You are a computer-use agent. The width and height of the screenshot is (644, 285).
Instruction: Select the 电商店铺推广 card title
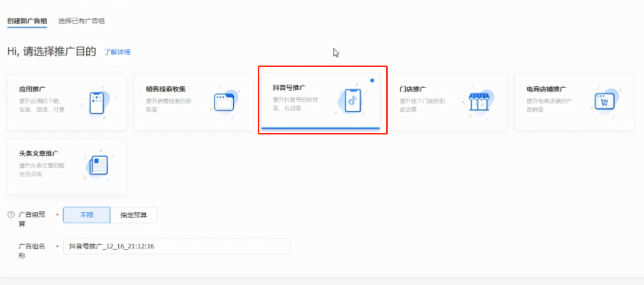point(546,89)
